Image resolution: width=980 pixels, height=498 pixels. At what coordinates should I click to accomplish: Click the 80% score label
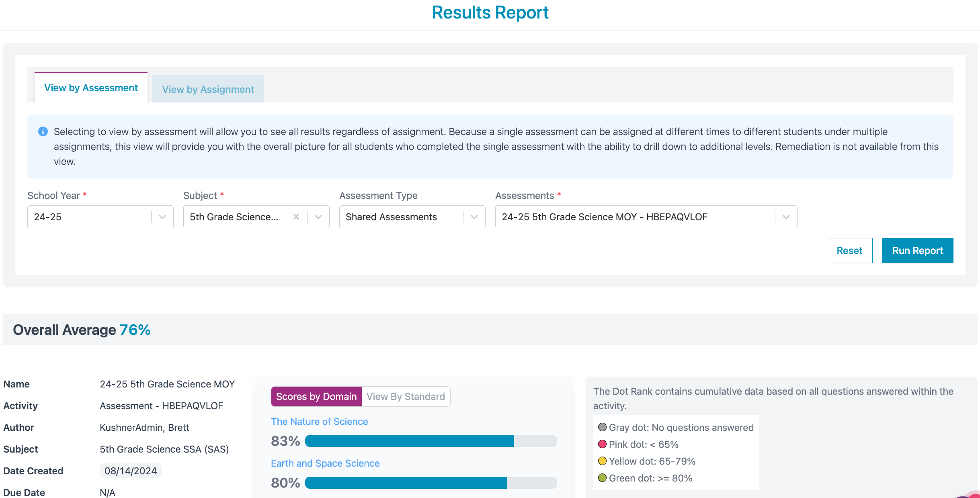285,483
